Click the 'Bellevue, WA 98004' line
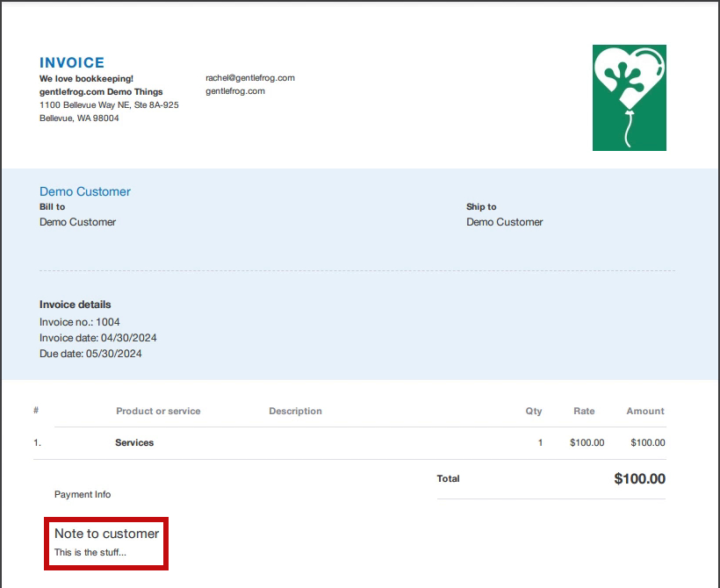The width and height of the screenshot is (720, 588). [x=79, y=118]
